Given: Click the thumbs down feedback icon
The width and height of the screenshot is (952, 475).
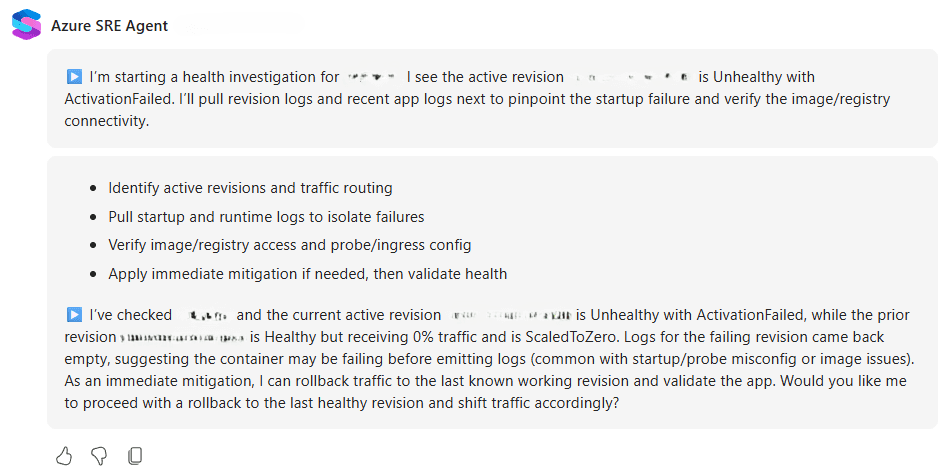Looking at the screenshot, I should pyautogui.click(x=99, y=456).
